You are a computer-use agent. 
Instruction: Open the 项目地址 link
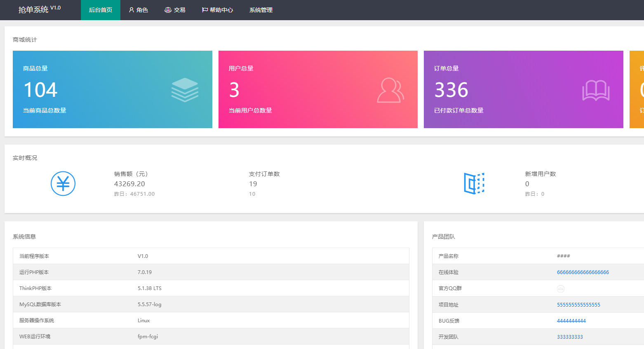(x=579, y=304)
